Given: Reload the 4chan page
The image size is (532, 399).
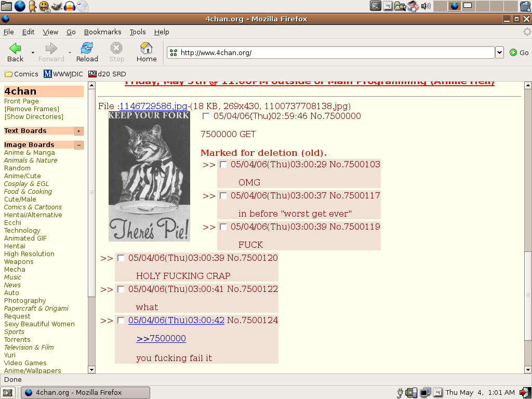Looking at the screenshot, I should [x=87, y=52].
